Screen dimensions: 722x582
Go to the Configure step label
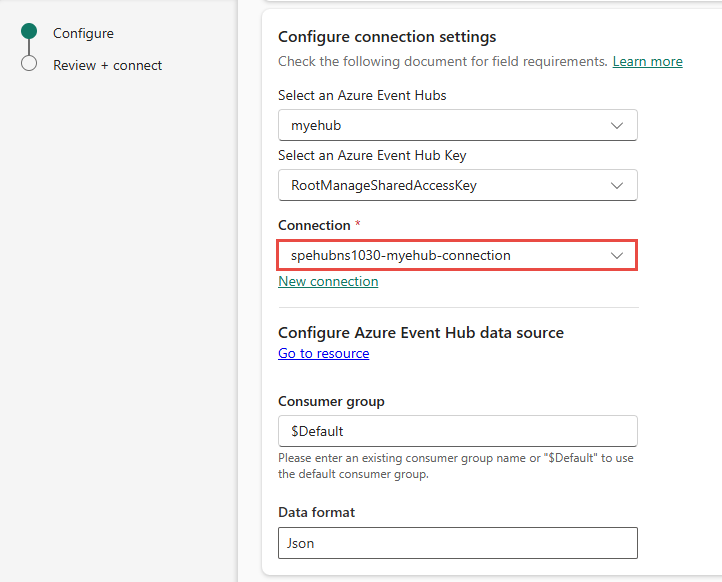[x=83, y=33]
